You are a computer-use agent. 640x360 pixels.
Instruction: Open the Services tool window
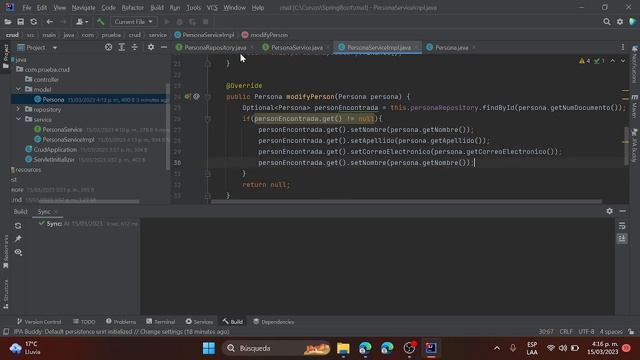199,322
